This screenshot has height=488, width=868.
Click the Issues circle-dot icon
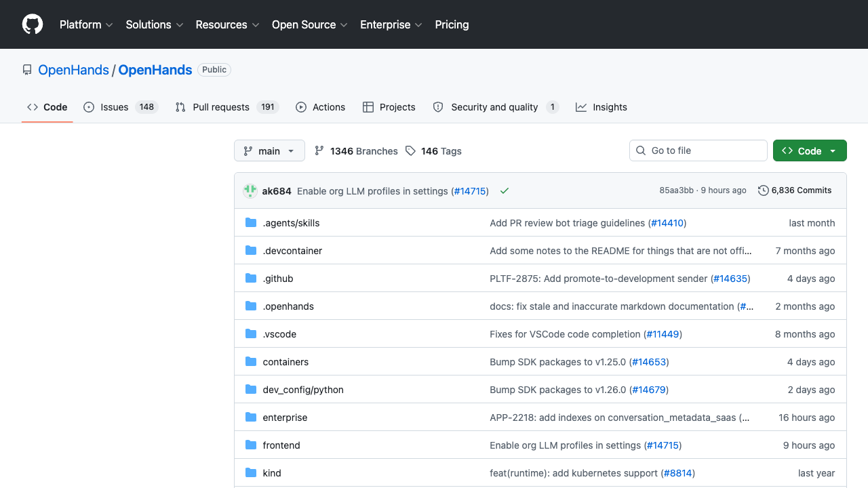(x=89, y=107)
